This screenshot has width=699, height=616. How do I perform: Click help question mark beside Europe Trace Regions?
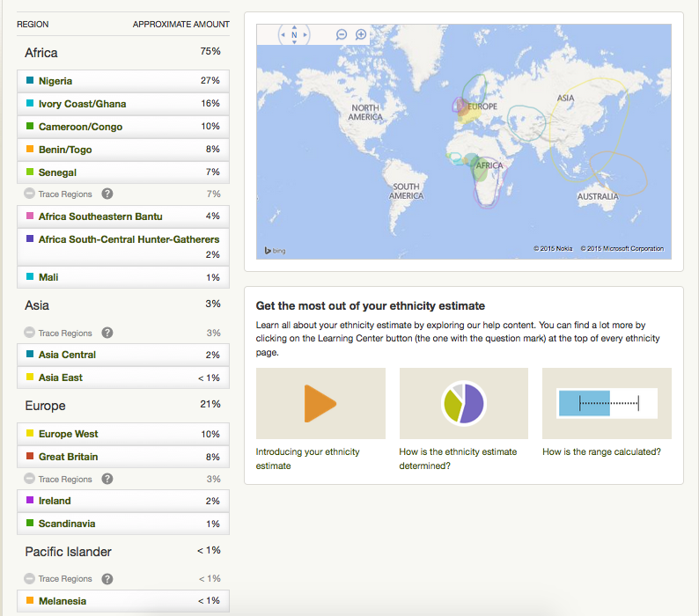point(107,480)
